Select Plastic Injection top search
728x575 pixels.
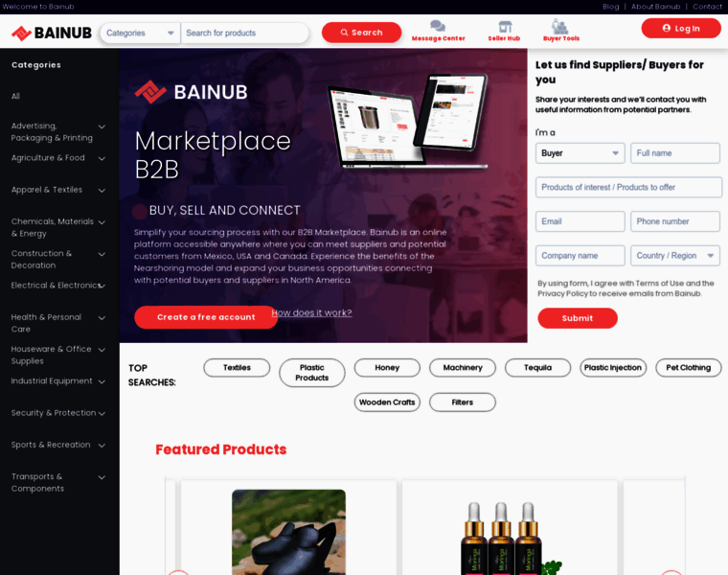click(x=613, y=368)
